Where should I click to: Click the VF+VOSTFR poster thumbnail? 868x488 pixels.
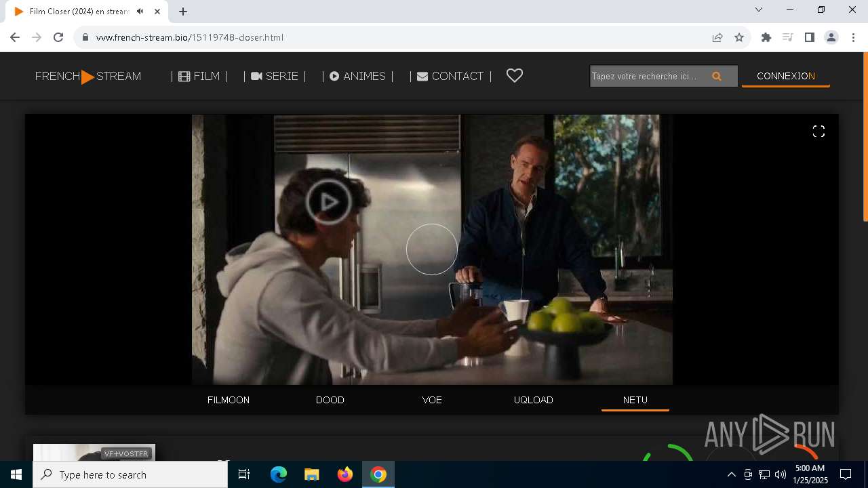click(x=94, y=453)
